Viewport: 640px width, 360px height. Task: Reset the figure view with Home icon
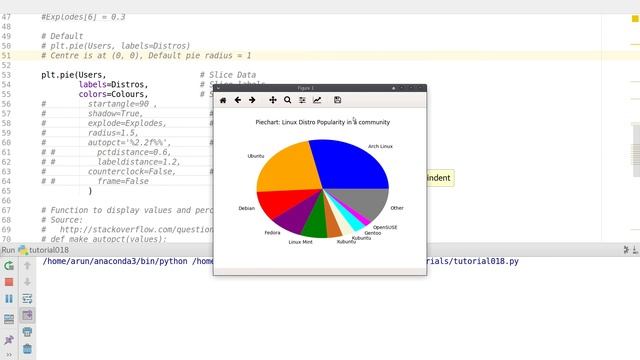[x=223, y=100]
